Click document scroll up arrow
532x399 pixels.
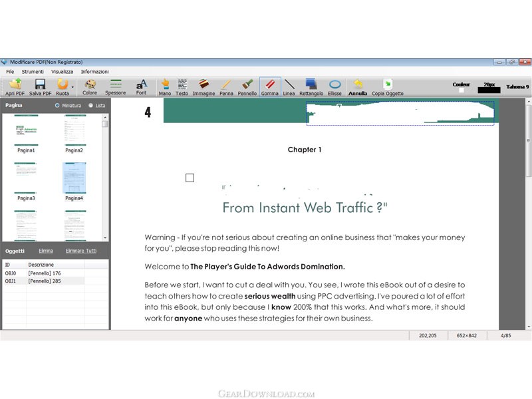pyautogui.click(x=529, y=102)
